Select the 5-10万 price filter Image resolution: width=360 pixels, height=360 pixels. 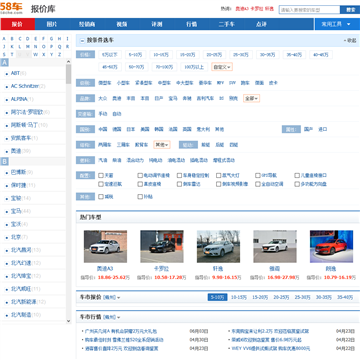pyautogui.click(x=136, y=55)
